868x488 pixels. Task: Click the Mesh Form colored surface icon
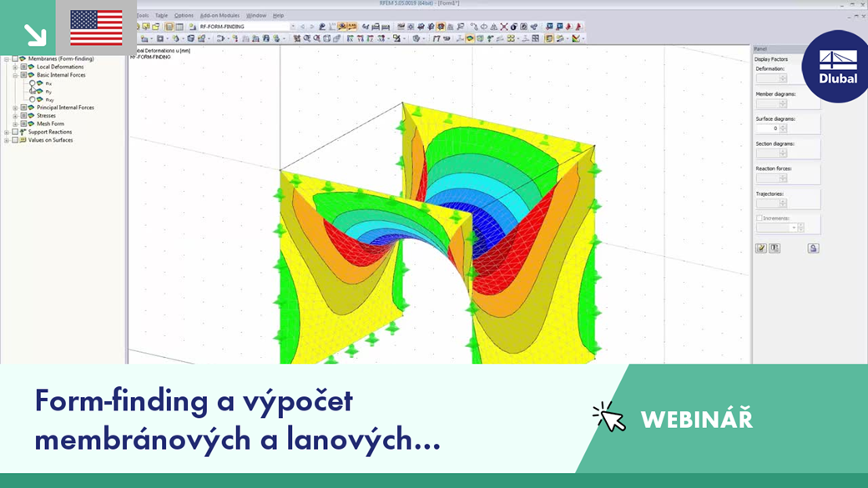tap(31, 124)
